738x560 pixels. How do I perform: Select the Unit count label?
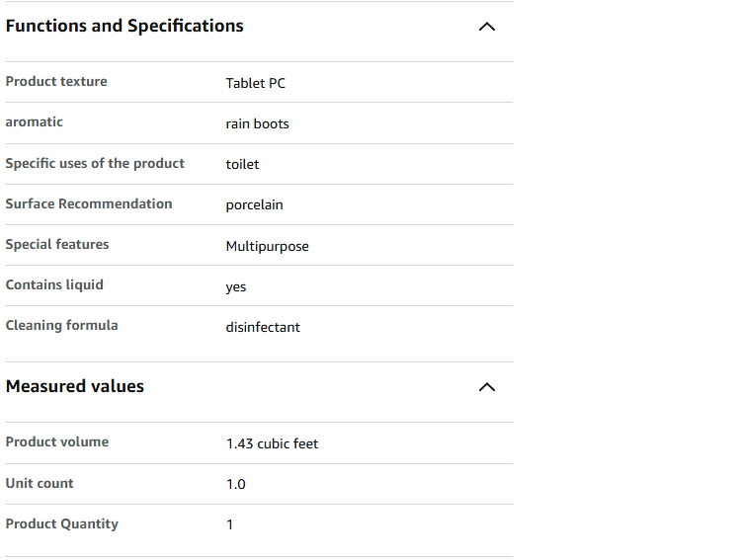[40, 483]
